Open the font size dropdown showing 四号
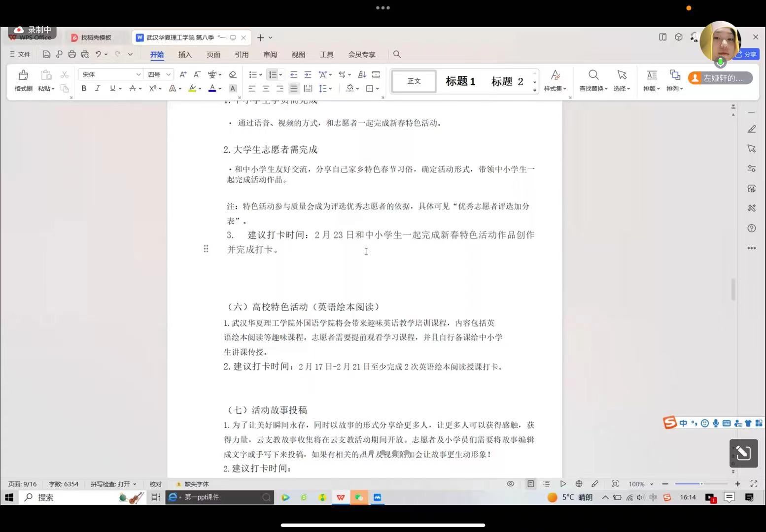766x532 pixels. pos(159,74)
